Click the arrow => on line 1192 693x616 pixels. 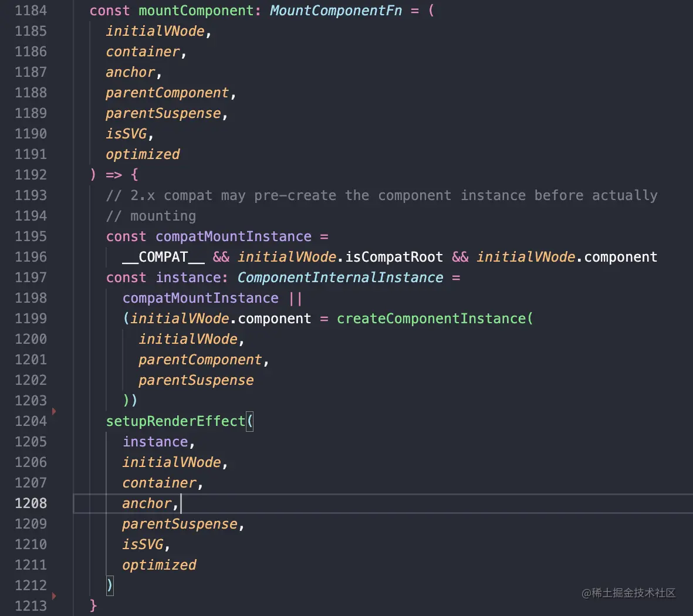tap(114, 175)
